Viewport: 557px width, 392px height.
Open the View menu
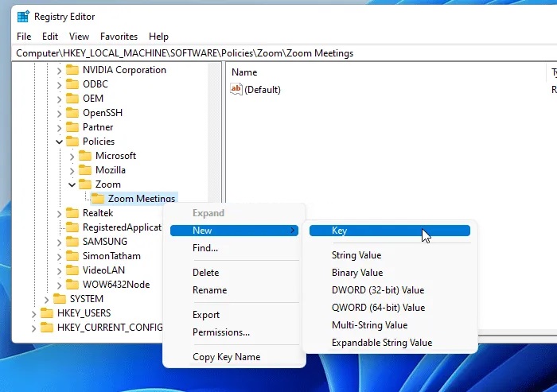79,37
